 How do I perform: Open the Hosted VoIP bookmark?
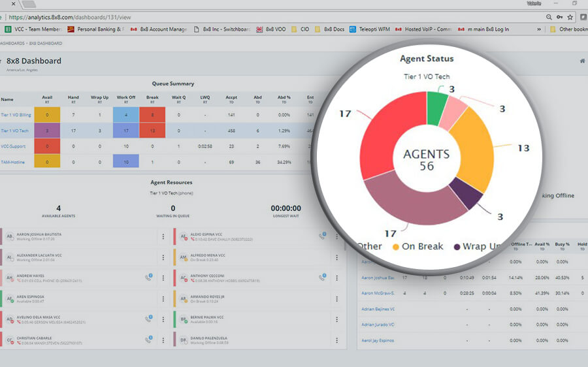coord(424,29)
